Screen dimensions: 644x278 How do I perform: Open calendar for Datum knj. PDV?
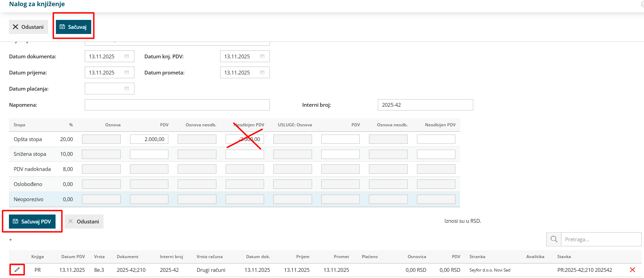coord(262,56)
